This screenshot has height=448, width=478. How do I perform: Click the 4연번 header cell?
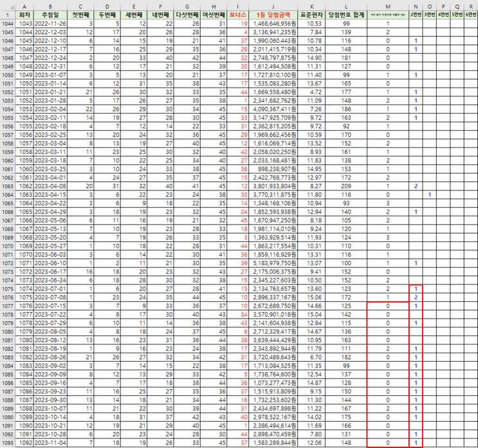[443, 15]
